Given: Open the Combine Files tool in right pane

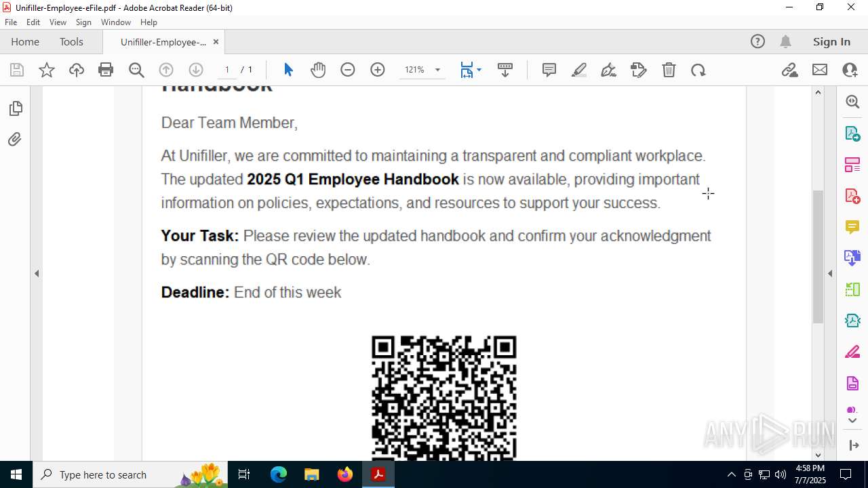Looking at the screenshot, I should click(x=852, y=258).
